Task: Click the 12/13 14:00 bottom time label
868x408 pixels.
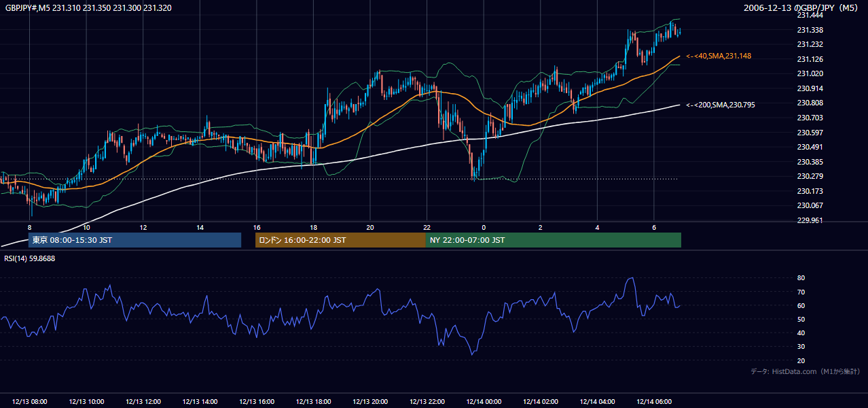Action: 200,402
